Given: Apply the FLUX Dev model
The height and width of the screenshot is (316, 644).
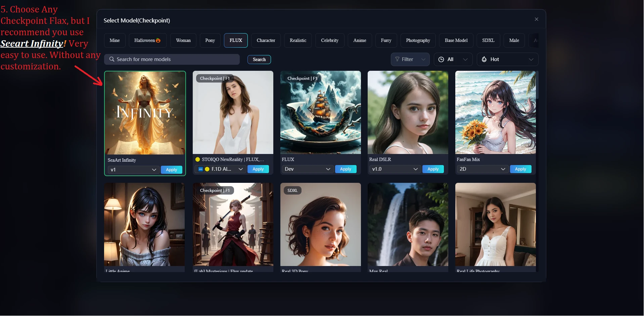Looking at the screenshot, I should click(346, 169).
